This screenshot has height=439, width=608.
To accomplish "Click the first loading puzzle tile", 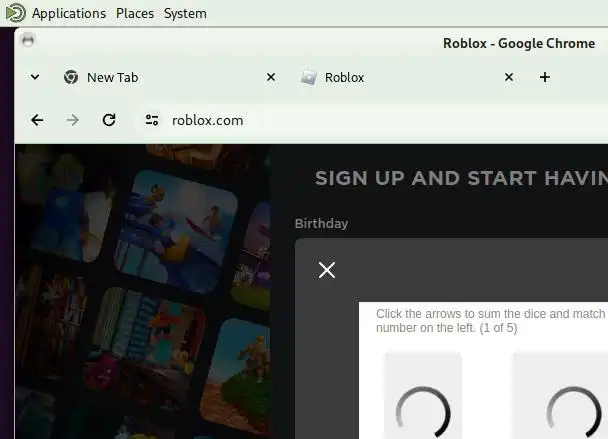I will (423, 395).
